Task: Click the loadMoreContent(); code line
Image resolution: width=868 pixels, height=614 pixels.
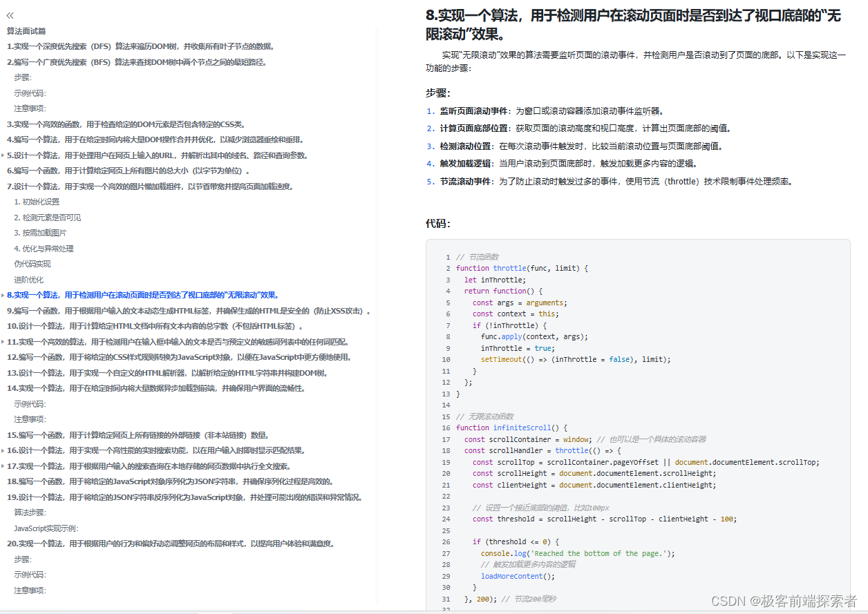Action: (x=518, y=576)
